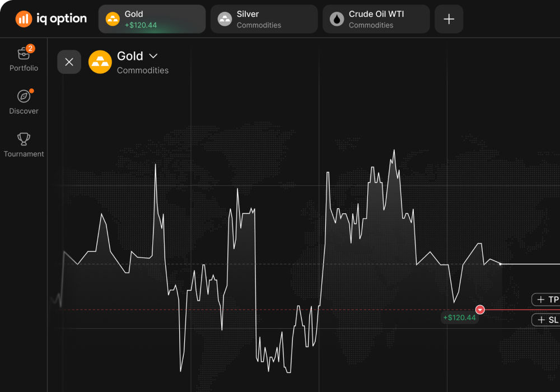Click the Silver tab's bars icon

[225, 19]
